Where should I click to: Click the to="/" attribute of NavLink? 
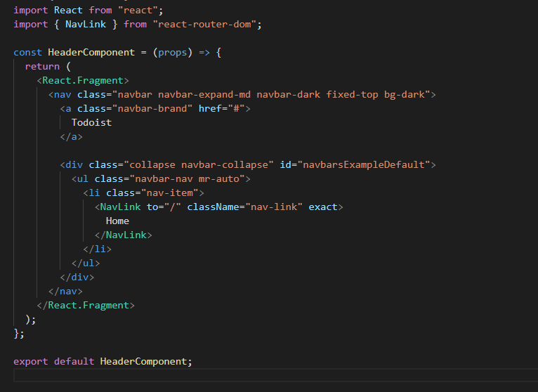point(164,207)
